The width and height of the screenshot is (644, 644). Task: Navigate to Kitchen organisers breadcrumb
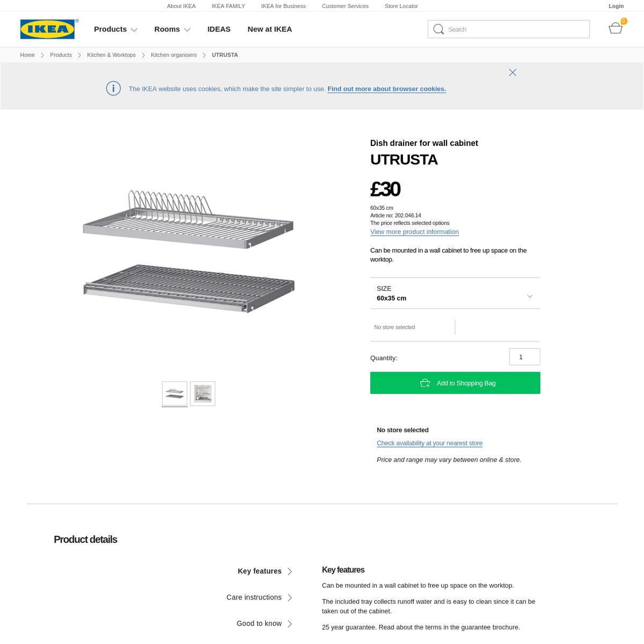pos(173,55)
